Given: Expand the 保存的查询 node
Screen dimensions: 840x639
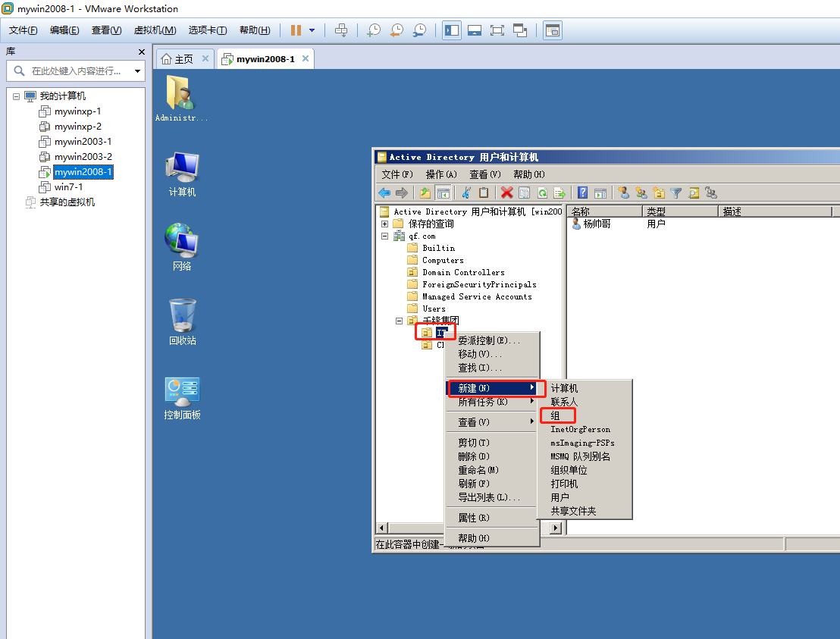Looking at the screenshot, I should coord(384,224).
